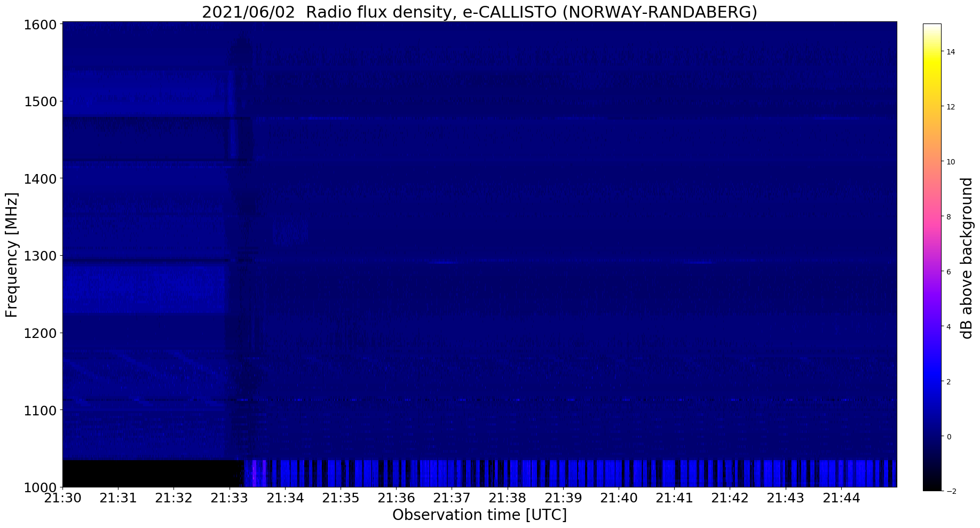This screenshot has height=528, width=980.
Task: Click the 'Frequency [MHz]' y-axis label
Action: (x=12, y=255)
